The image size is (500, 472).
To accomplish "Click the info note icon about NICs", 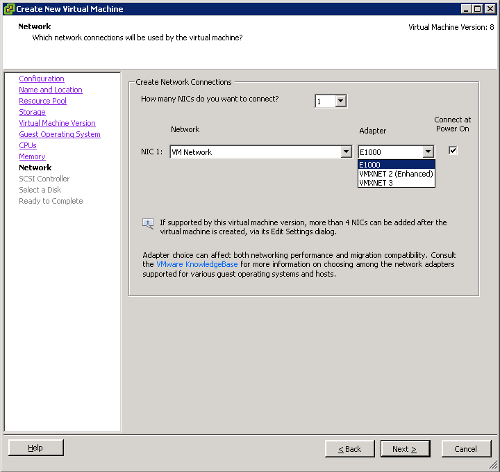I will point(148,223).
